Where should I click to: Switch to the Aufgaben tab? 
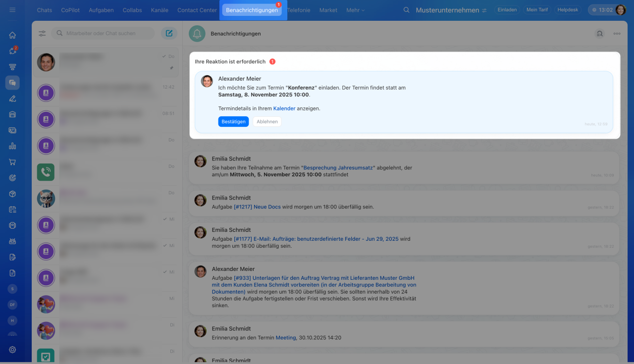101,10
